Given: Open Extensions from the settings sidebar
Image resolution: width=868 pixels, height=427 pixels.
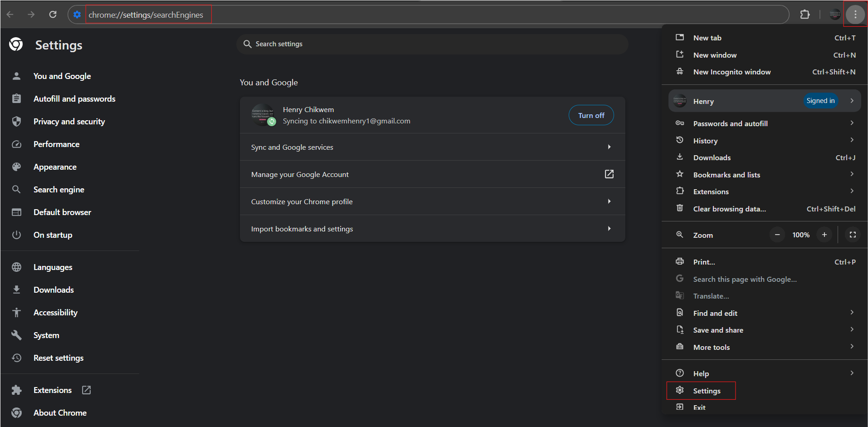Looking at the screenshot, I should click(53, 390).
